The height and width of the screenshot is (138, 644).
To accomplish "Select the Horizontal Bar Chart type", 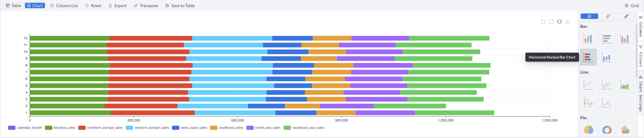I will pos(607,39).
